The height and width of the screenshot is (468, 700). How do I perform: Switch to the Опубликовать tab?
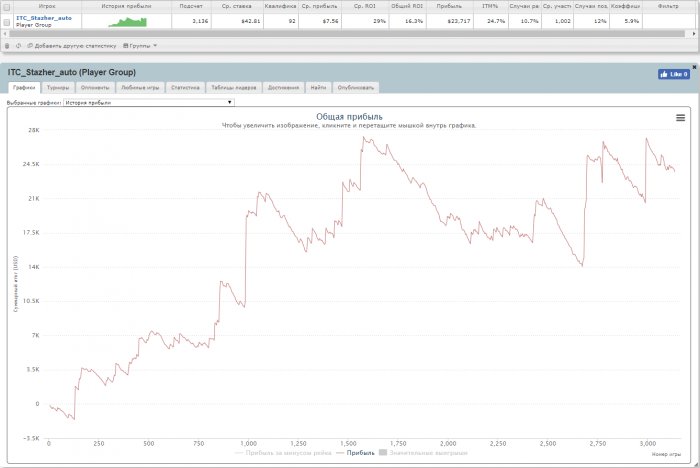click(x=356, y=88)
